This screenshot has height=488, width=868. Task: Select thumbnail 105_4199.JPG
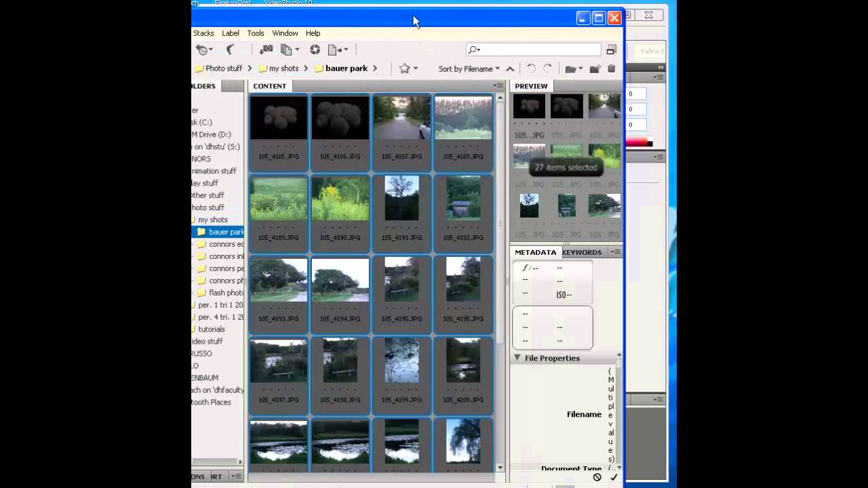[x=402, y=361]
